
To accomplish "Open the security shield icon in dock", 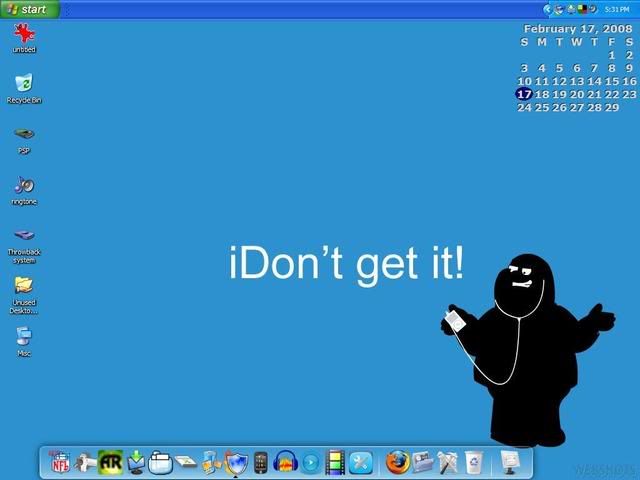I will (x=236, y=462).
